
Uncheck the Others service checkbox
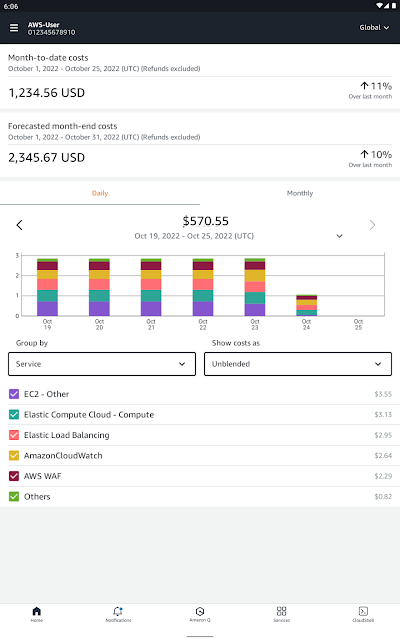14,496
